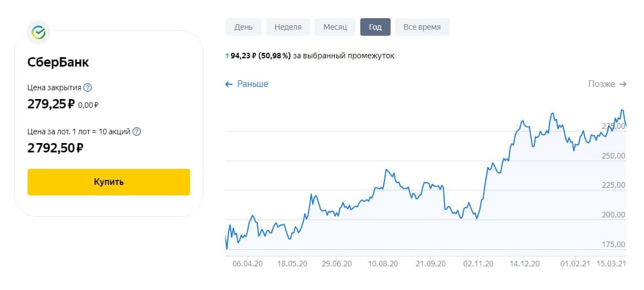Click the СберБанк company title
The height and width of the screenshot is (290, 644).
tap(58, 62)
